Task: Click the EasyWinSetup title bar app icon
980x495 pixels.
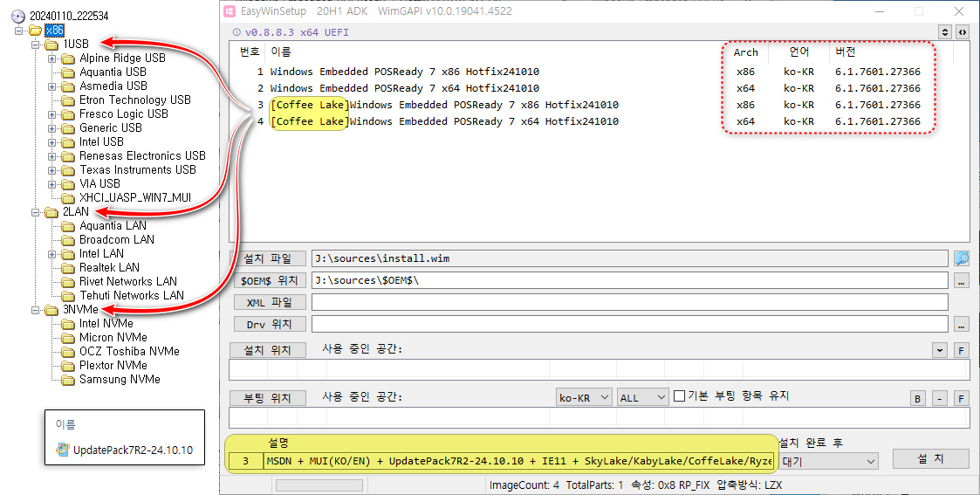Action: point(230,11)
